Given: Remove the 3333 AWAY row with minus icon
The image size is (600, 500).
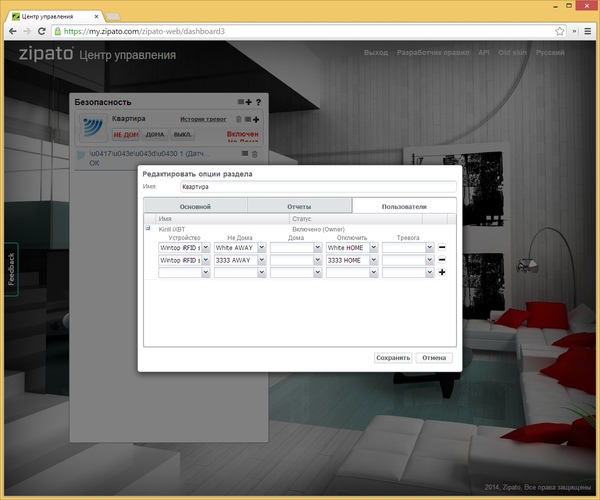Looking at the screenshot, I should pos(442,260).
